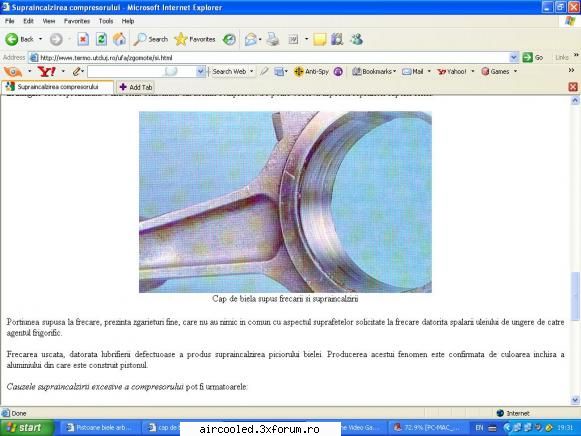
Task: Open the File menu
Action: [10, 21]
